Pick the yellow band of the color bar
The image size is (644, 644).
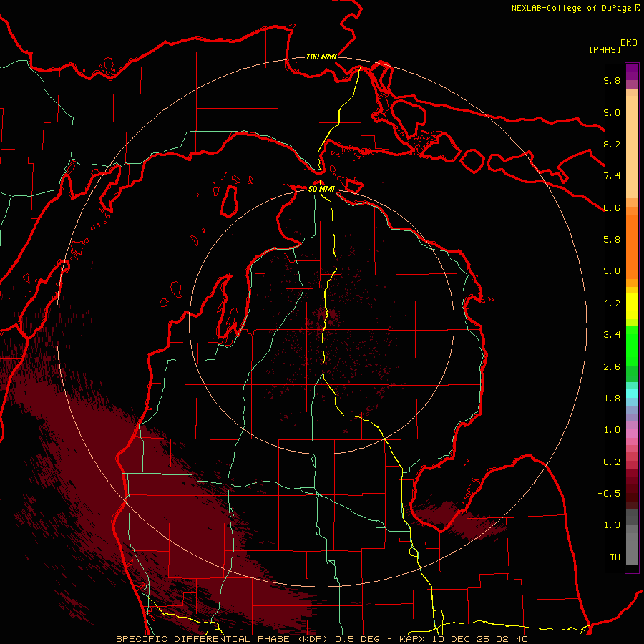[632, 306]
